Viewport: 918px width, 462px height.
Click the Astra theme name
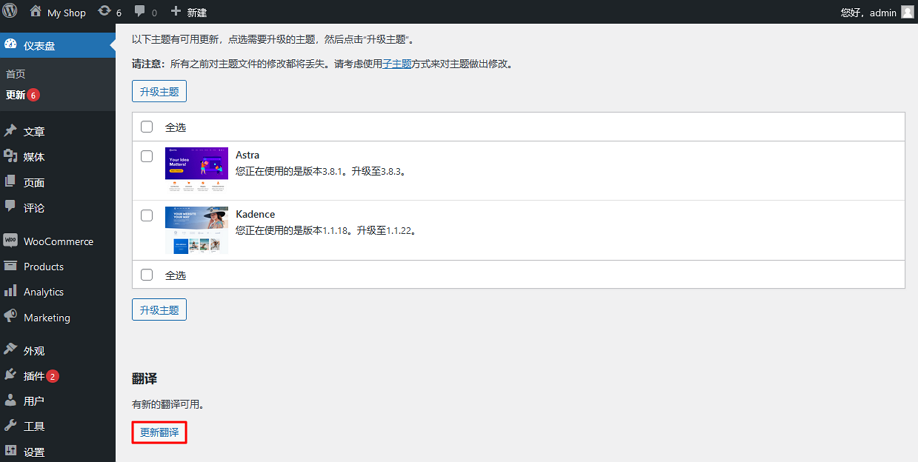coord(248,155)
